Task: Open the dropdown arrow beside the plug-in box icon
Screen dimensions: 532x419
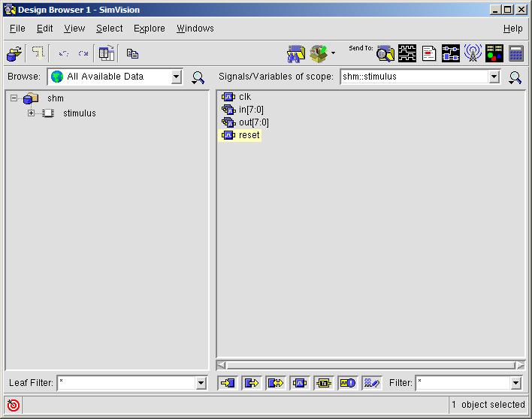Action: (333, 53)
